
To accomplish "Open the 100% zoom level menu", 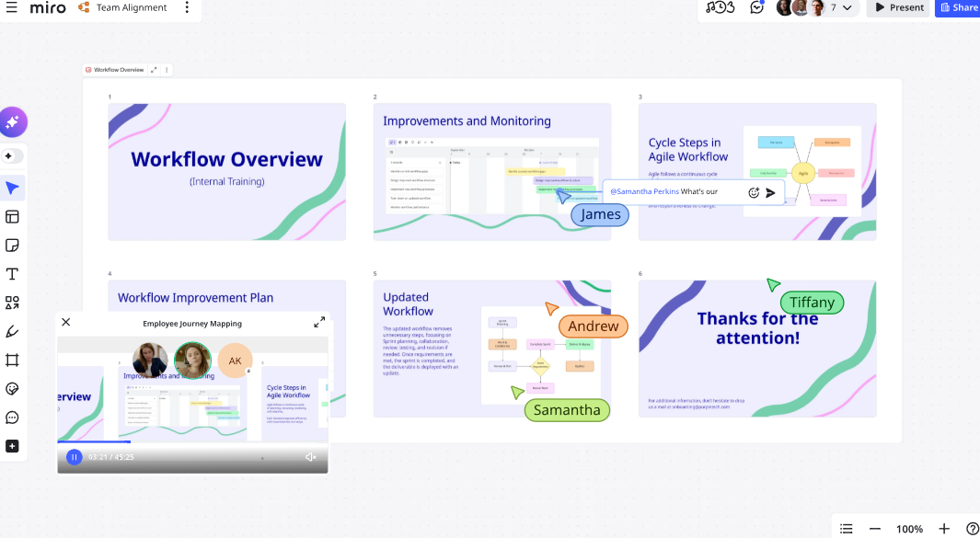I will (909, 529).
